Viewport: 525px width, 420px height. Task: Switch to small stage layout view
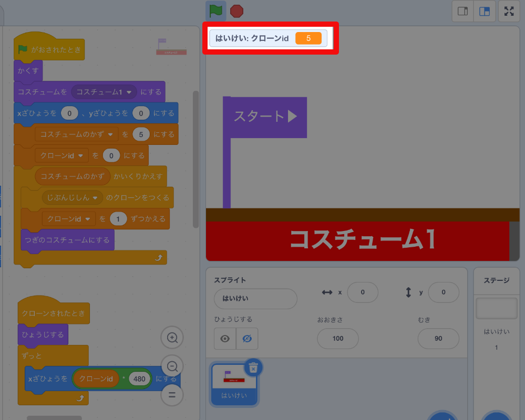pyautogui.click(x=462, y=11)
